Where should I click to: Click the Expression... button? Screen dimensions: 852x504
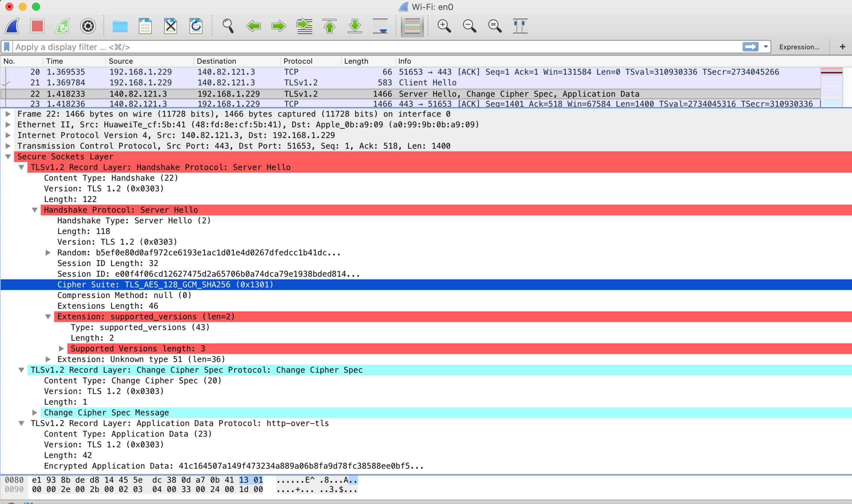[x=799, y=47]
